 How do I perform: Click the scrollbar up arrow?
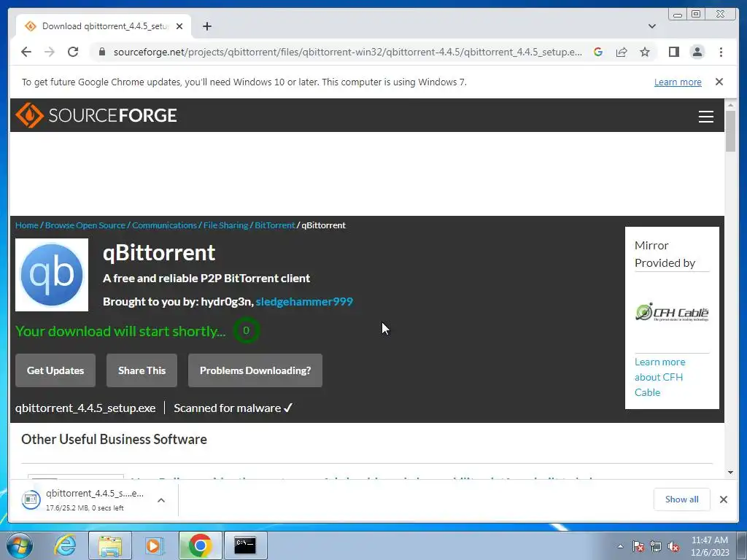[730, 105]
